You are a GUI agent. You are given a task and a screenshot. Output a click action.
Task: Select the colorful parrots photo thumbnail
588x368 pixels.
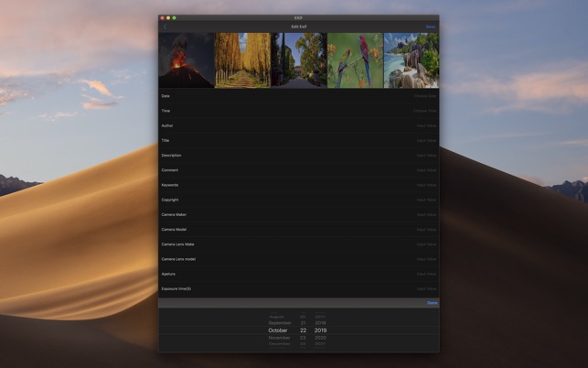tap(356, 60)
